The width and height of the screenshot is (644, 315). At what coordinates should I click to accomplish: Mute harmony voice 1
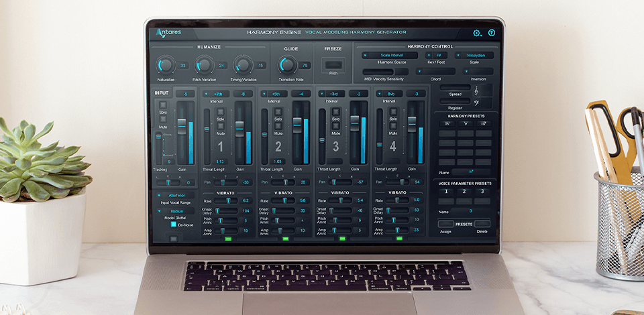[221, 126]
